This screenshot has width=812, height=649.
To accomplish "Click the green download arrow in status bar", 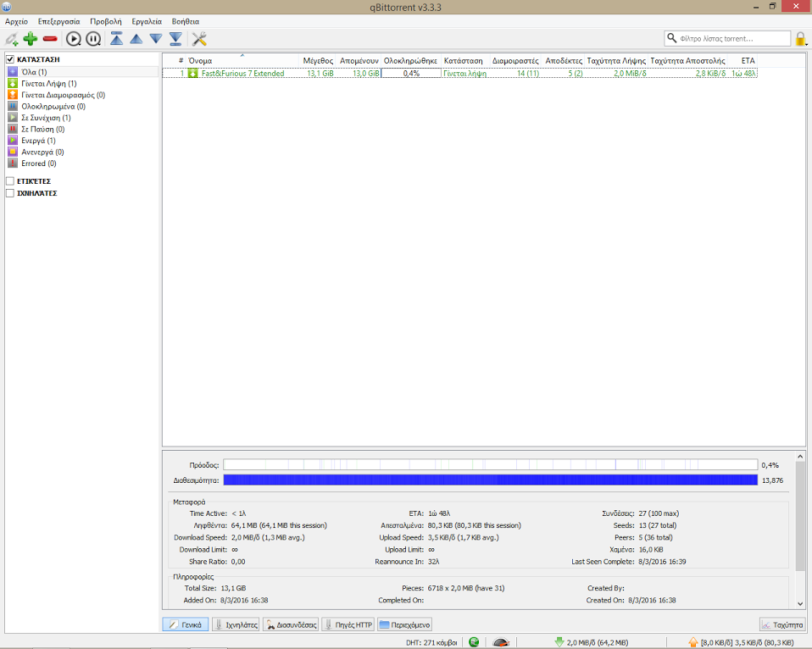I will point(559,642).
